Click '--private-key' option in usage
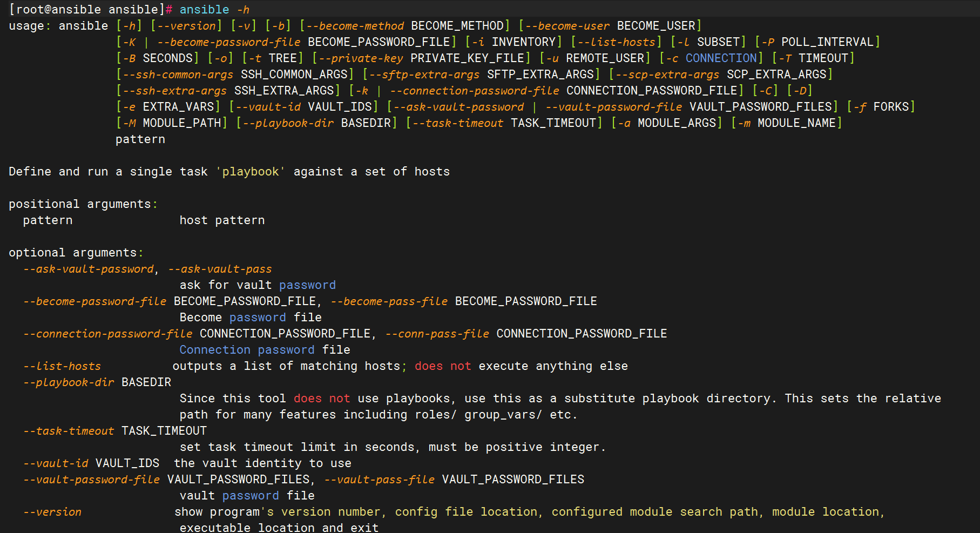 coord(361,58)
